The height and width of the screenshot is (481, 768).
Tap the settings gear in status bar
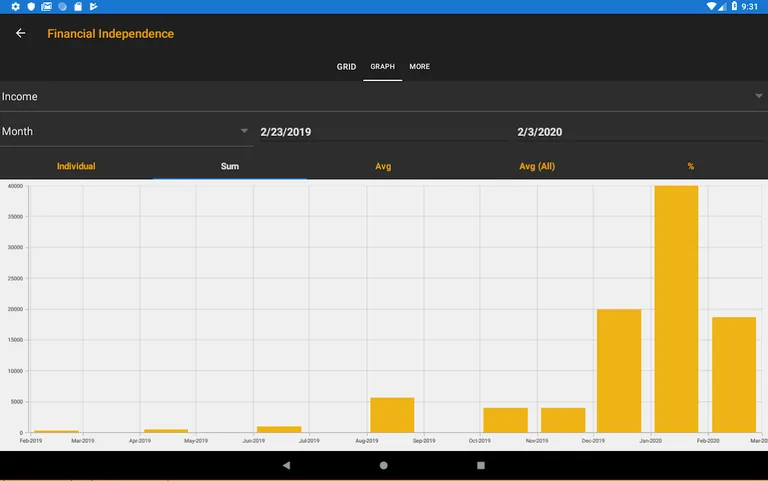pyautogui.click(x=15, y=6)
